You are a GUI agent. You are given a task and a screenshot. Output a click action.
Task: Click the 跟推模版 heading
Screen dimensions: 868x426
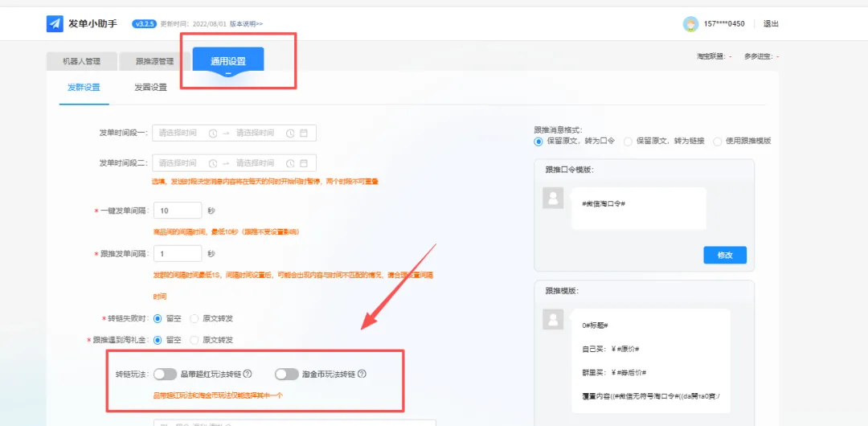[x=562, y=290]
